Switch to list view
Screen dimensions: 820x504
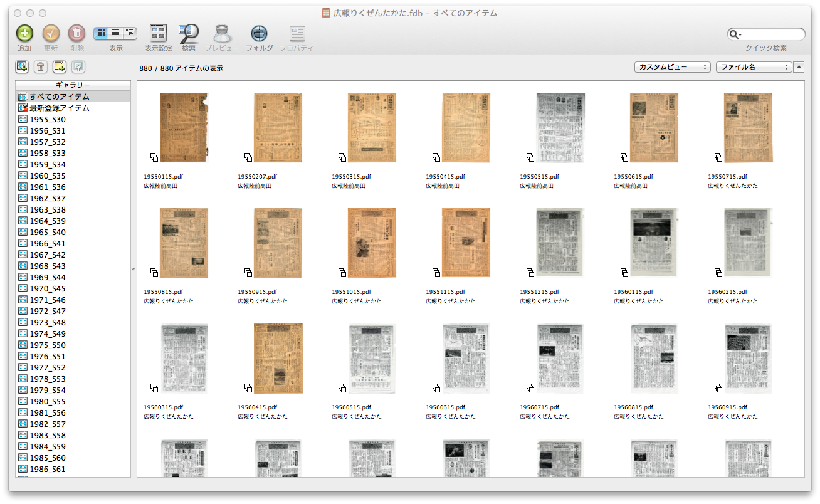[x=115, y=34]
